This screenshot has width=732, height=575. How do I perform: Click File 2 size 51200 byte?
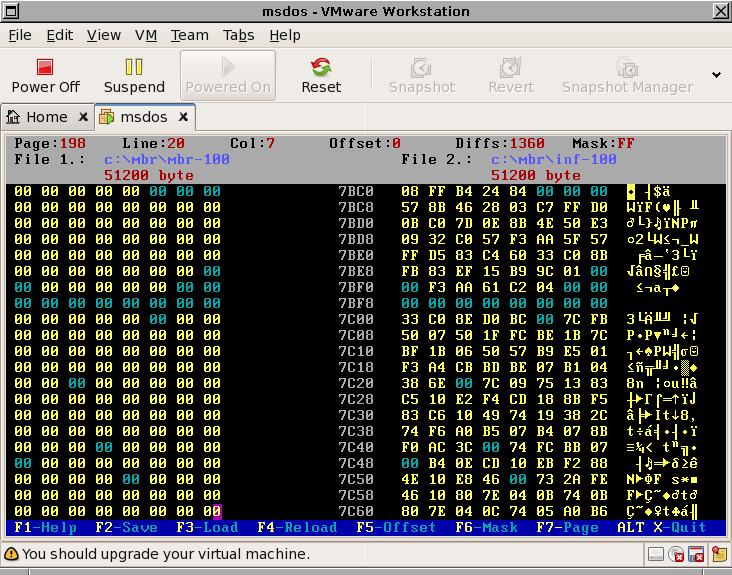click(x=536, y=175)
